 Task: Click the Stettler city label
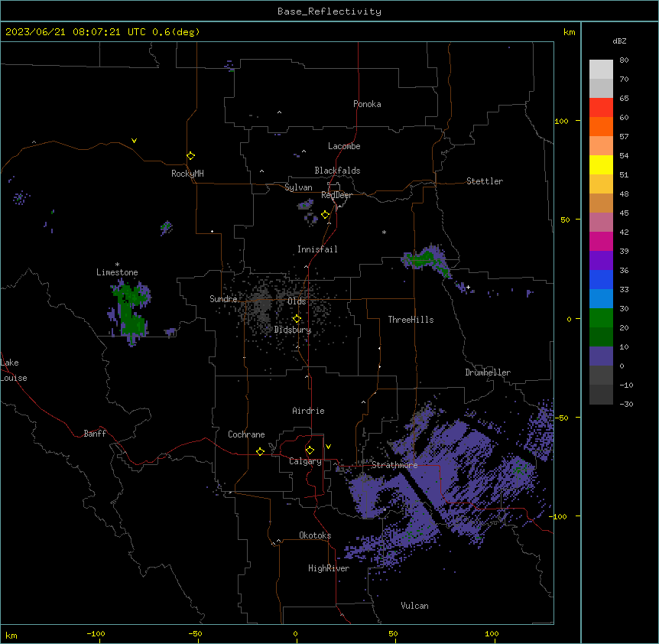tap(485, 181)
